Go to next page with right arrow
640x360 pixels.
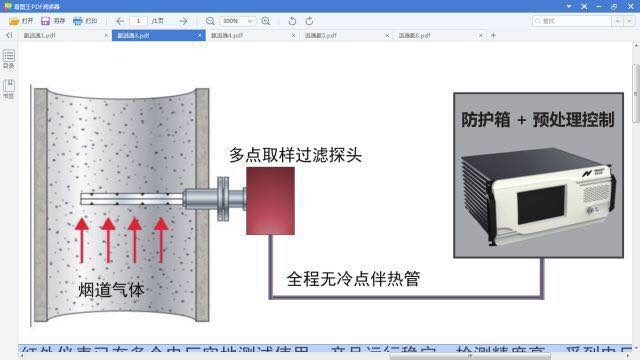click(x=183, y=21)
